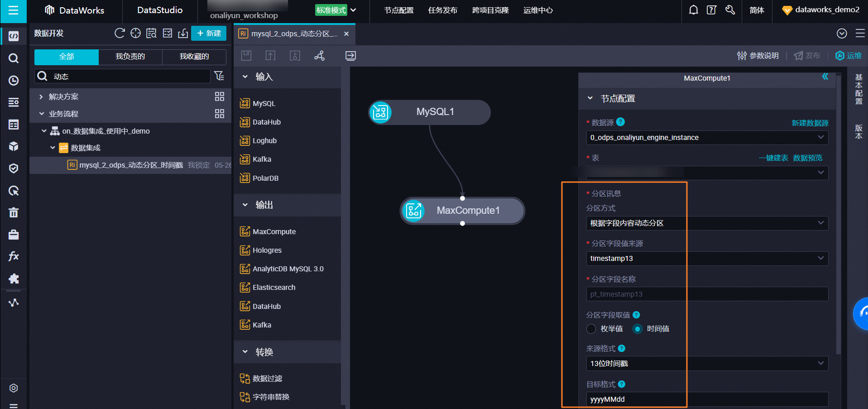Click the export icon beside New button
This screenshot has height=409, width=868.
tap(183, 33)
